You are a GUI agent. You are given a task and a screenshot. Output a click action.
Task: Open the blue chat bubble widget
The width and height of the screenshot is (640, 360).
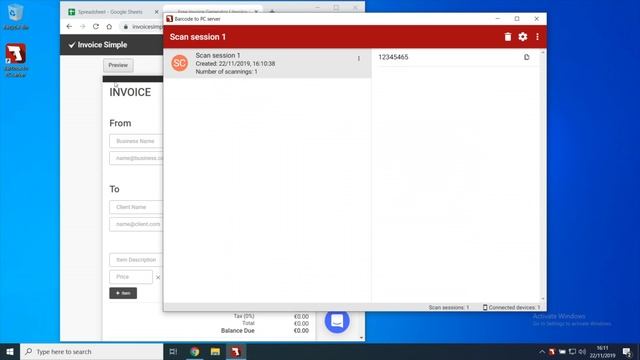[x=337, y=321]
